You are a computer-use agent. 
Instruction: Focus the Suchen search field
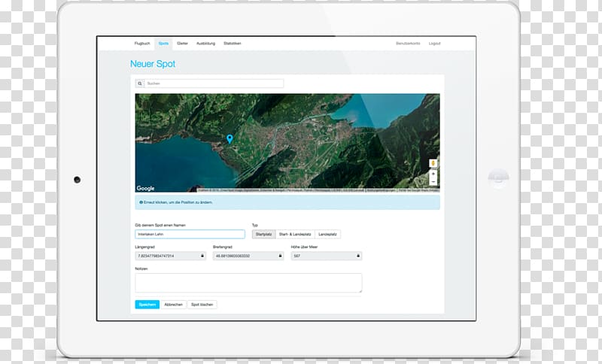214,83
